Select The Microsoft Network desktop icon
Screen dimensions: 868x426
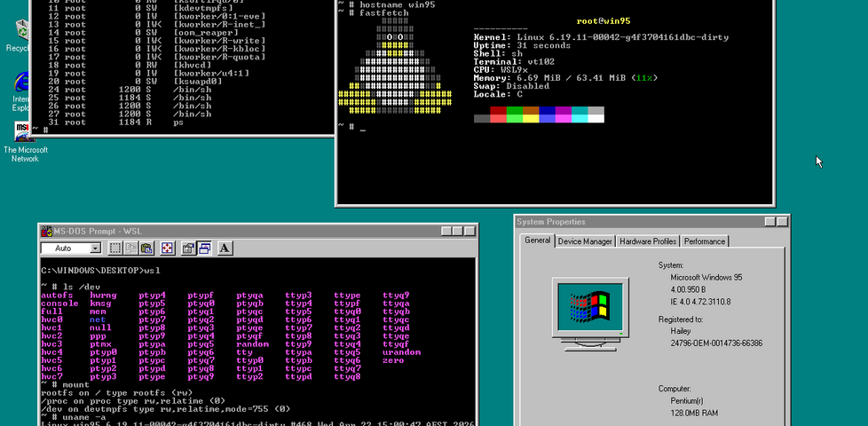[x=26, y=143]
